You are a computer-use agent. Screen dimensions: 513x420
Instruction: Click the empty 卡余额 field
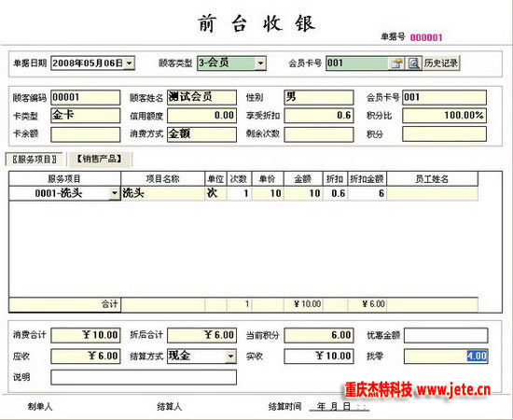pyautogui.click(x=86, y=134)
